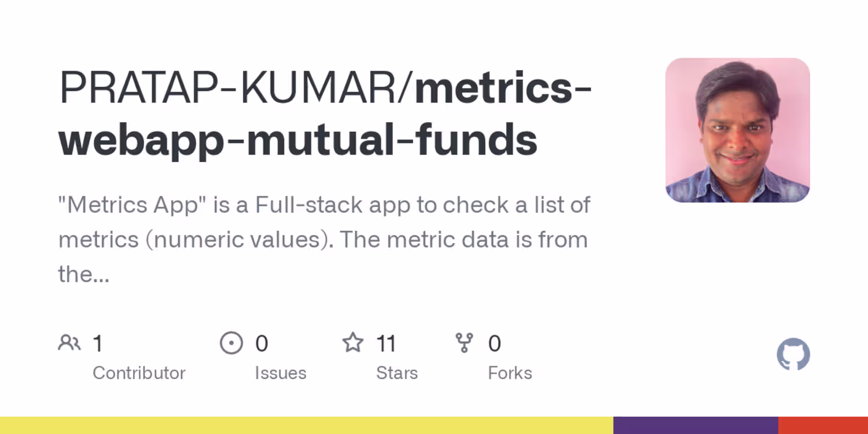
Task: Click the fork icon
Action: (464, 343)
